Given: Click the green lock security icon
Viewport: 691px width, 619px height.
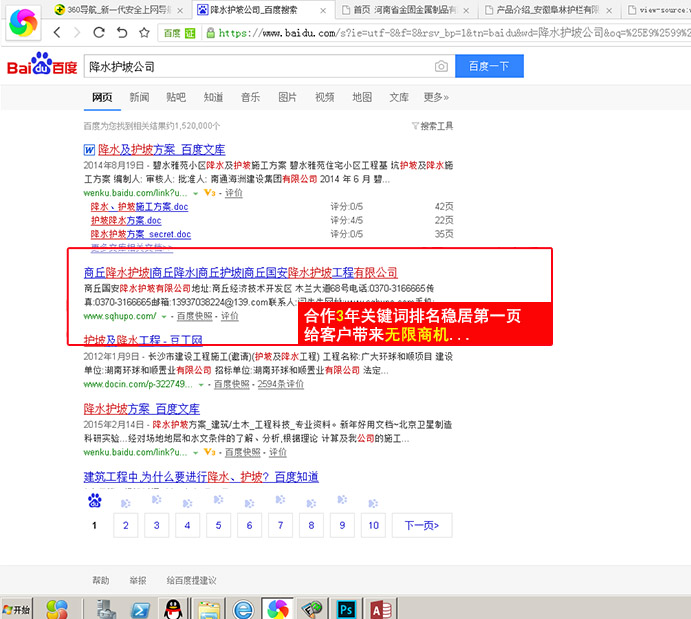Looking at the screenshot, I should point(211,33).
